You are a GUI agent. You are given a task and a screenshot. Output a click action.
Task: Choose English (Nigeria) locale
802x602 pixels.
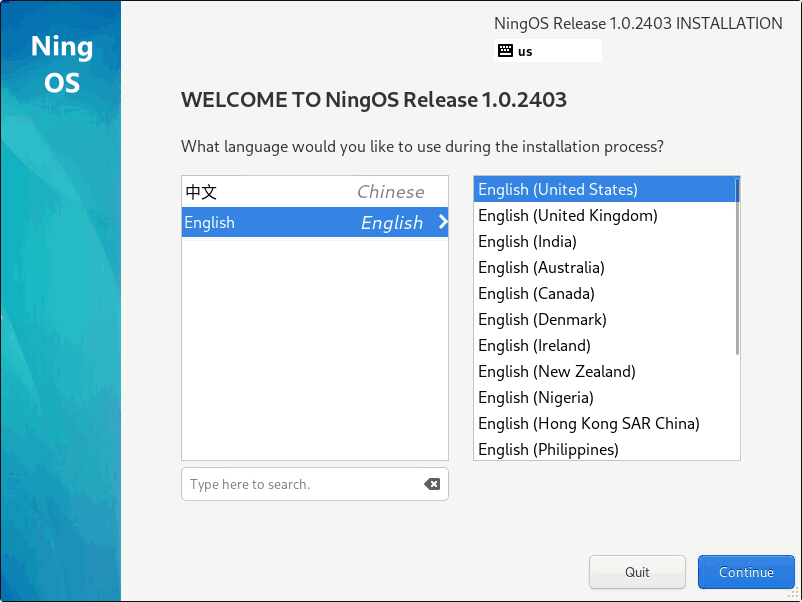[x=605, y=398]
